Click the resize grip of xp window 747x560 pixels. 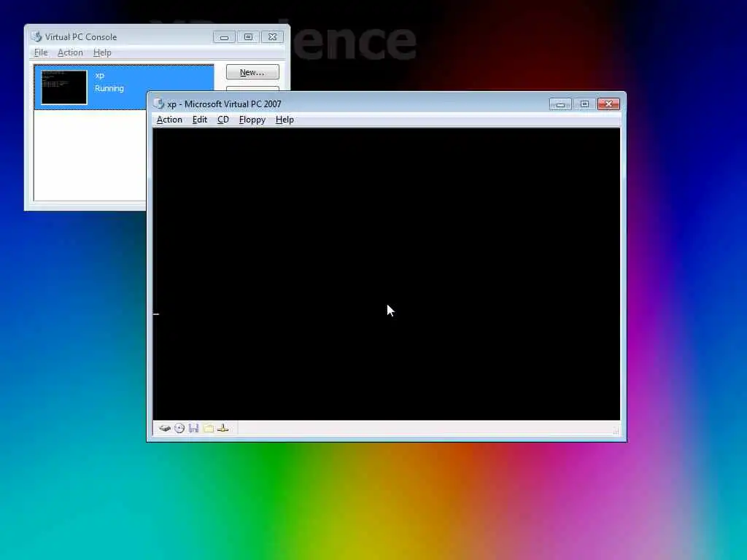click(616, 431)
